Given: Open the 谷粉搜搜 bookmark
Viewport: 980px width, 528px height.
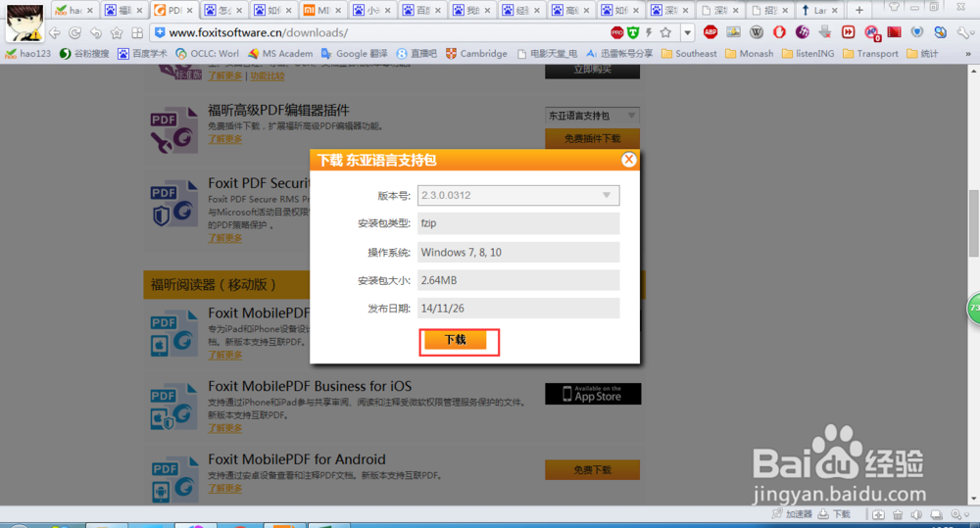Looking at the screenshot, I should point(84,54).
